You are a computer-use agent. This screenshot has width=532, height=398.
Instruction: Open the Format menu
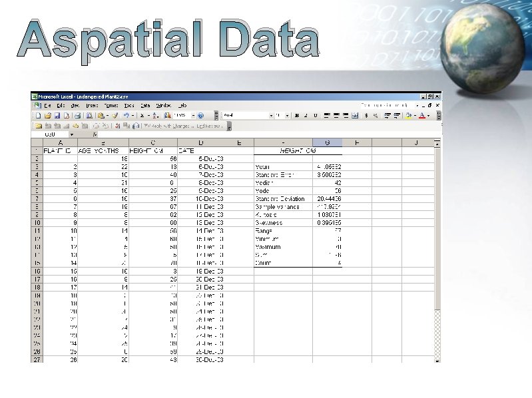pos(111,105)
